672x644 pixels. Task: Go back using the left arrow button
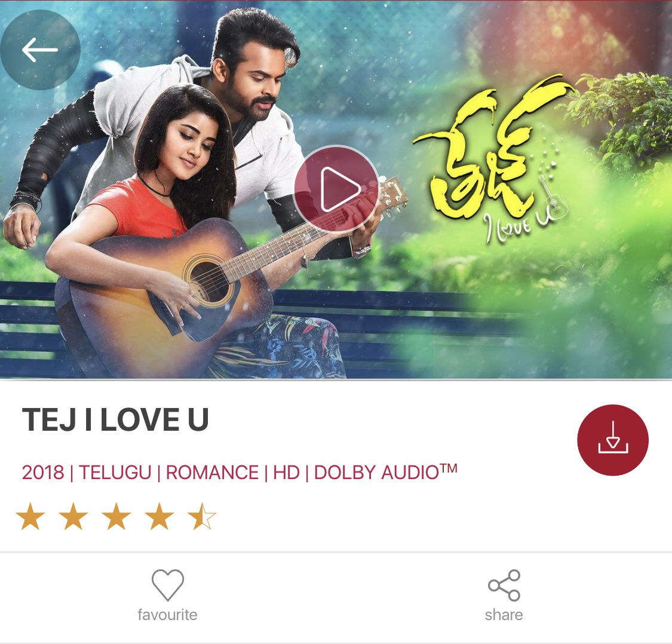pos(40,50)
